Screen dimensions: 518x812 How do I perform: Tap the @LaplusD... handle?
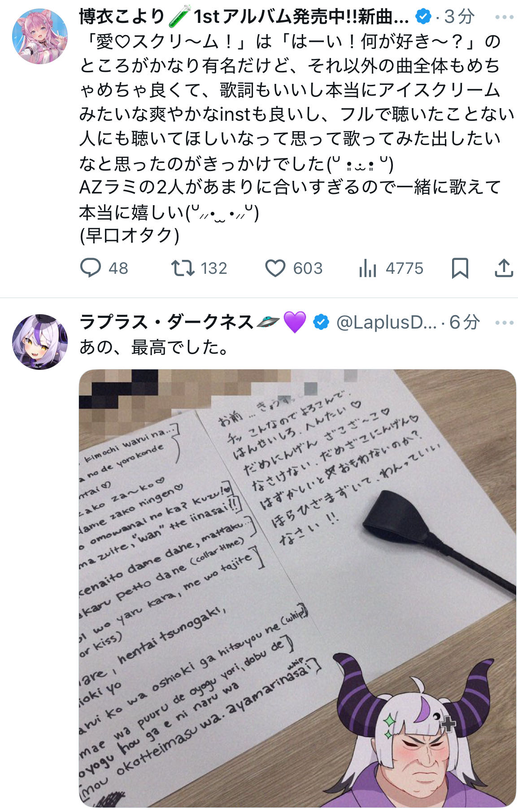[386, 322]
